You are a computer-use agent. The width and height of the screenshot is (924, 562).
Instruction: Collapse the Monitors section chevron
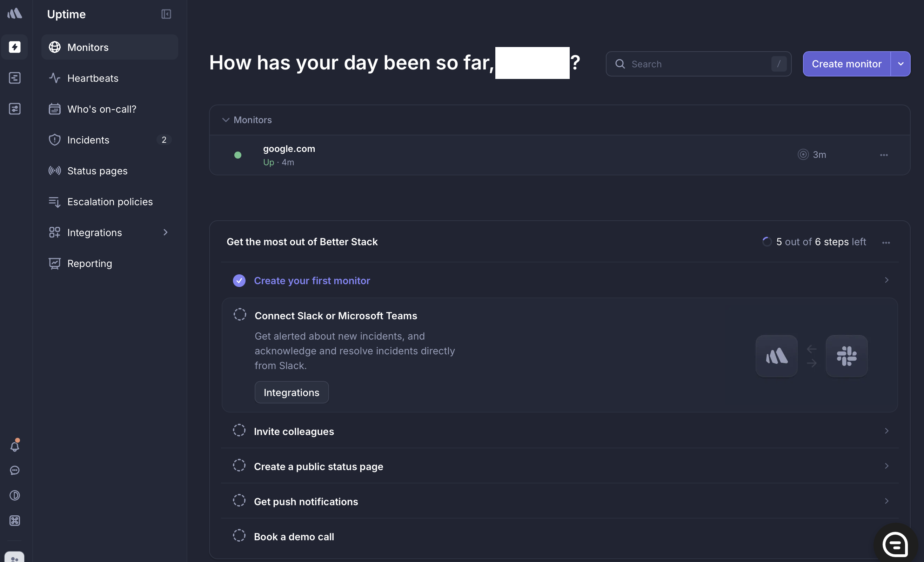click(226, 120)
